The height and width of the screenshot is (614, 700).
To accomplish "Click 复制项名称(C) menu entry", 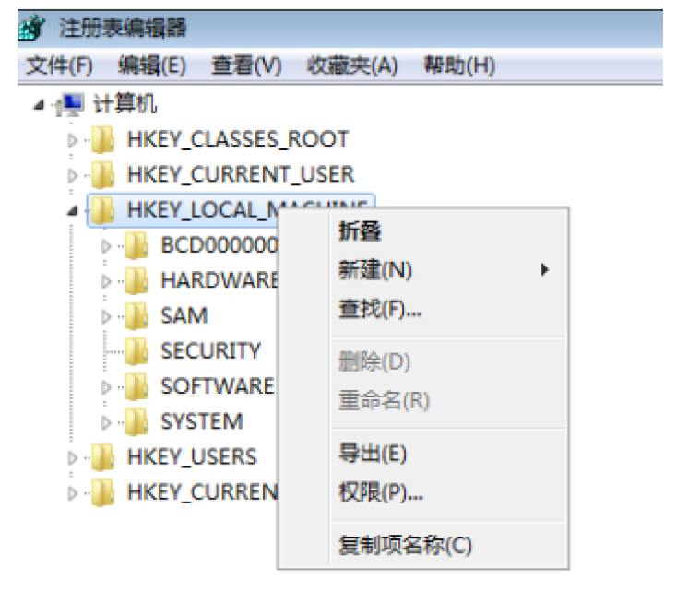I will [x=405, y=545].
